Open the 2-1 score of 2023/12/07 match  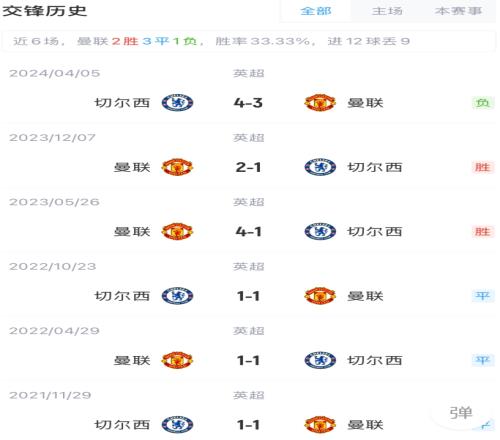248,167
